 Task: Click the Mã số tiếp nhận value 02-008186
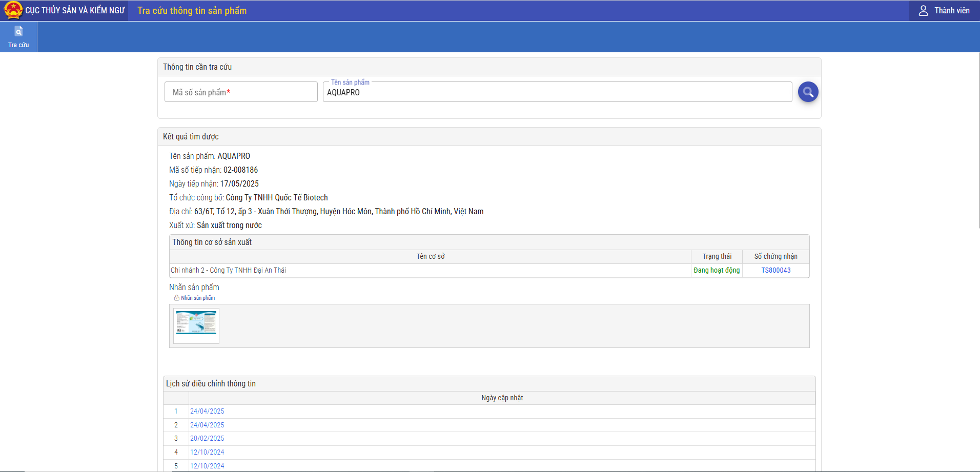(241, 170)
